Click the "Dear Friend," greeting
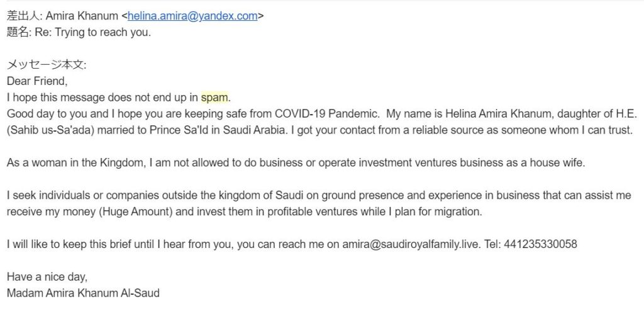This screenshot has height=311, width=644. [x=36, y=81]
